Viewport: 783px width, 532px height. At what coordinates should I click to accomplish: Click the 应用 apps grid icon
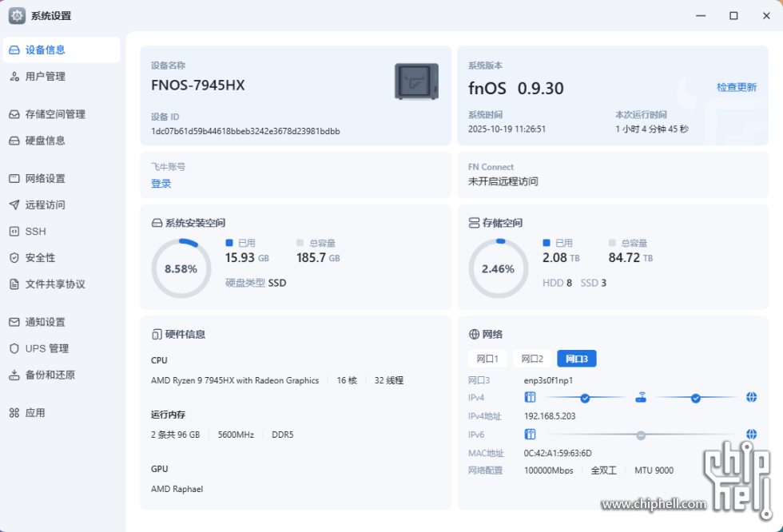[14, 413]
